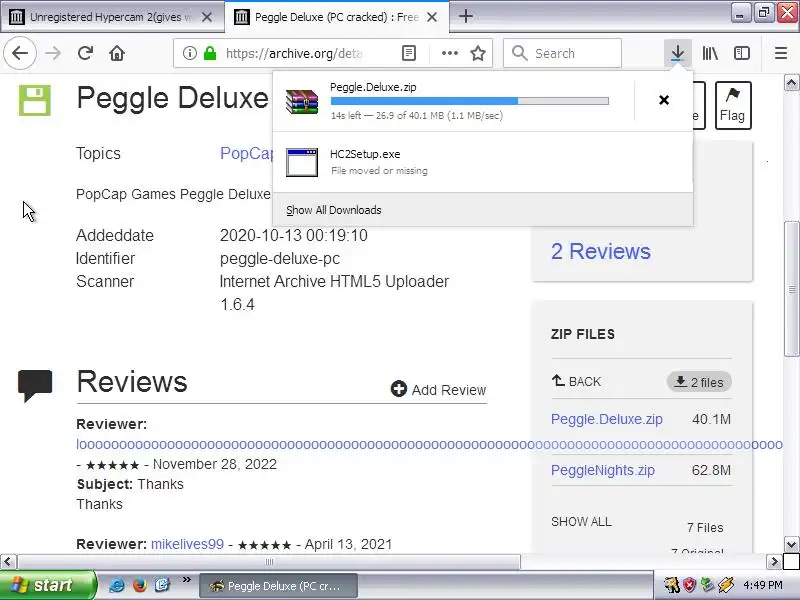The width and height of the screenshot is (800, 600).
Task: Launch Internet Explorer from quick launch
Action: (117, 585)
